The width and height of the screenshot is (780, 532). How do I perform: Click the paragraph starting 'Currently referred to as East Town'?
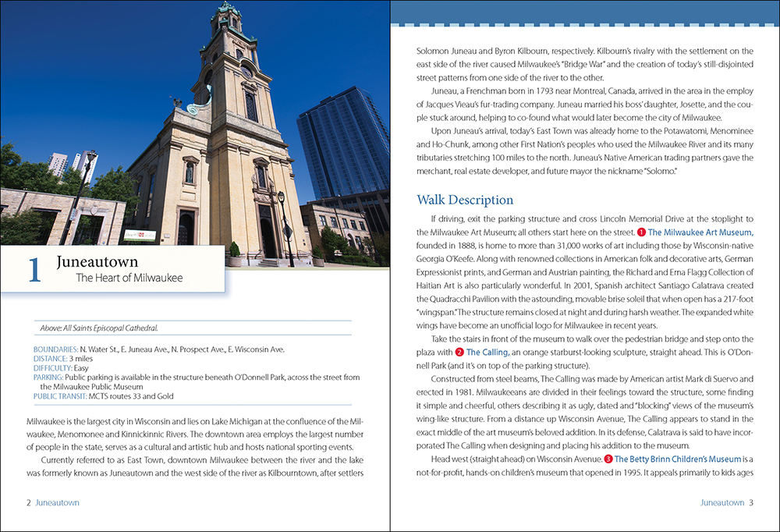[195, 466]
